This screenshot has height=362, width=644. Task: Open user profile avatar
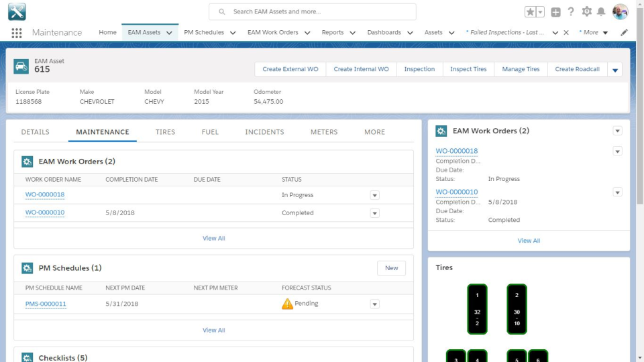point(620,11)
